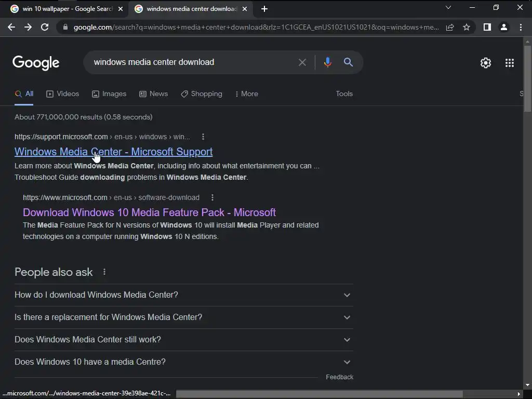View site info lock icon
Viewport: 532px width, 399px height.
[65, 27]
